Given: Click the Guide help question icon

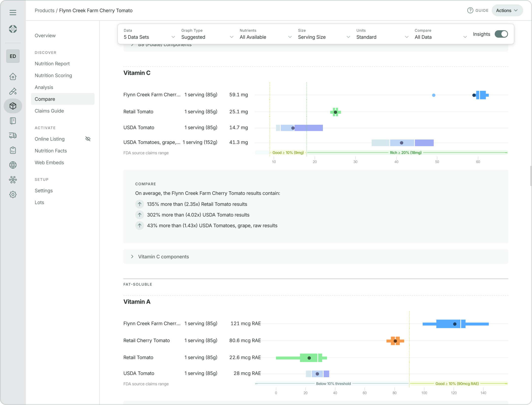Looking at the screenshot, I should point(470,10).
